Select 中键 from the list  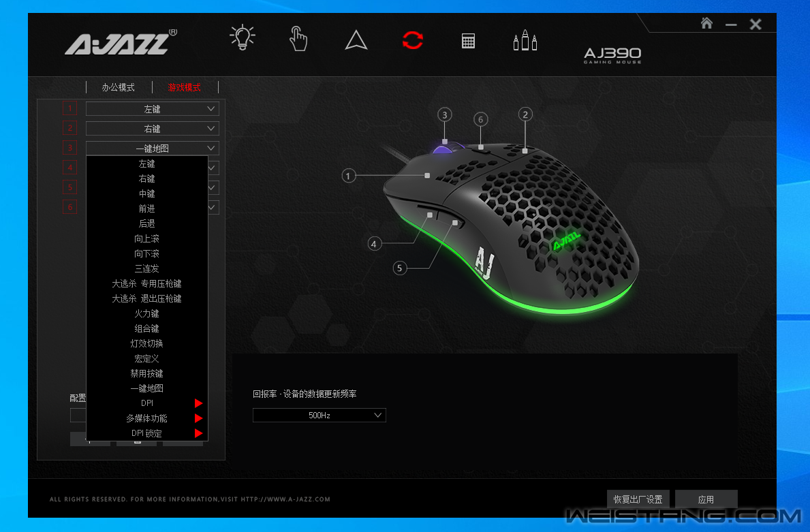pos(146,193)
